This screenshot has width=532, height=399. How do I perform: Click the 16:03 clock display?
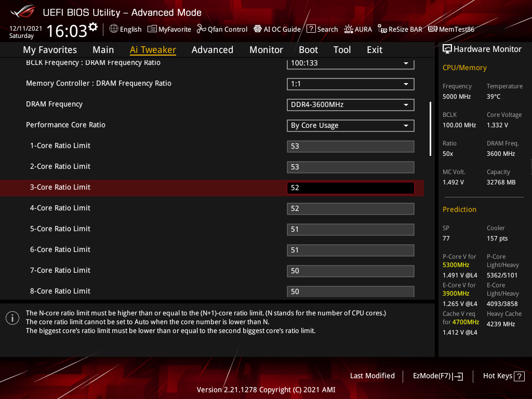coord(67,31)
